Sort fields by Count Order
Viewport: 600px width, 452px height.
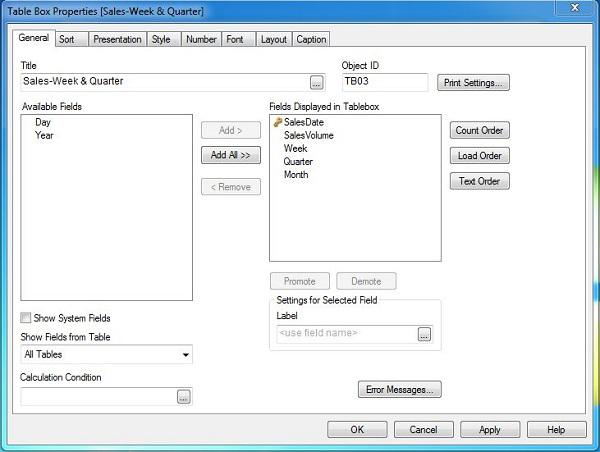coord(479,131)
